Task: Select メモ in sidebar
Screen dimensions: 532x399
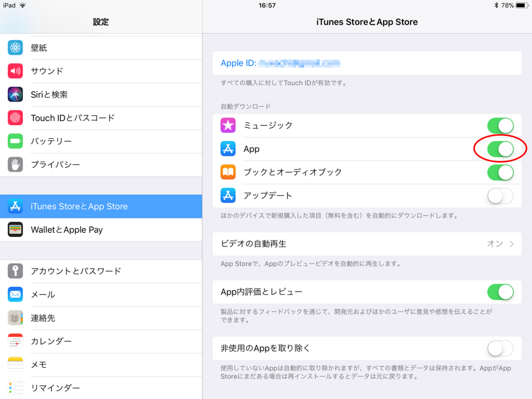Action: (x=101, y=365)
